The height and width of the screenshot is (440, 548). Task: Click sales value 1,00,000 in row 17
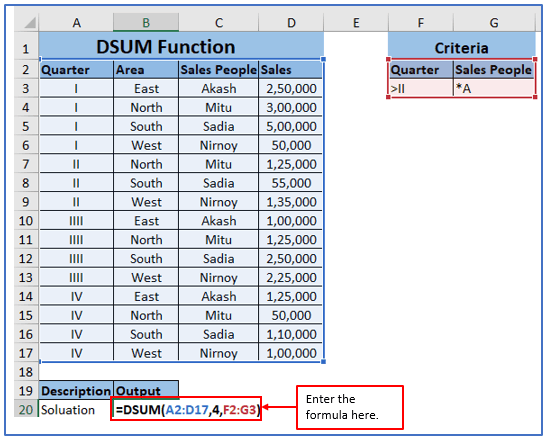(291, 353)
